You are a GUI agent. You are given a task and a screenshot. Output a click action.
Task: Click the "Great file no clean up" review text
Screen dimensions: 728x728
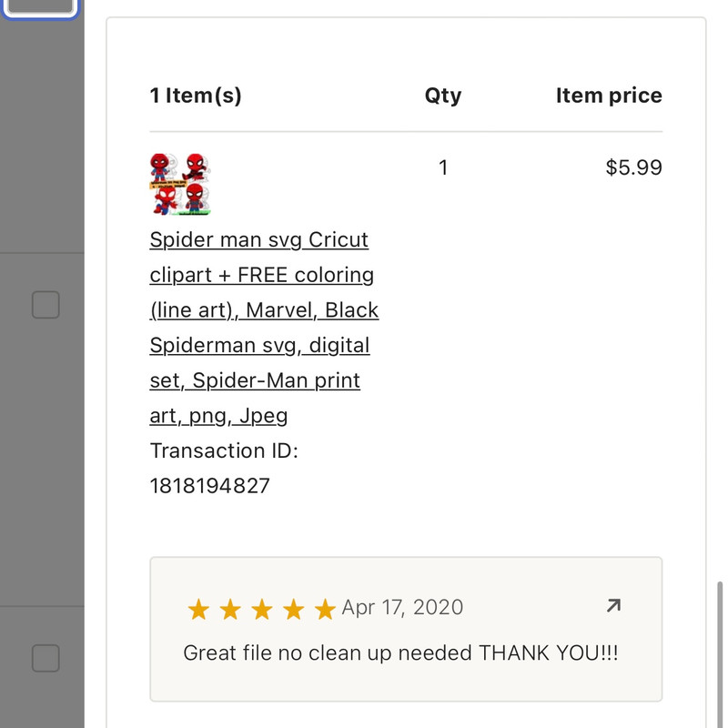coord(400,652)
